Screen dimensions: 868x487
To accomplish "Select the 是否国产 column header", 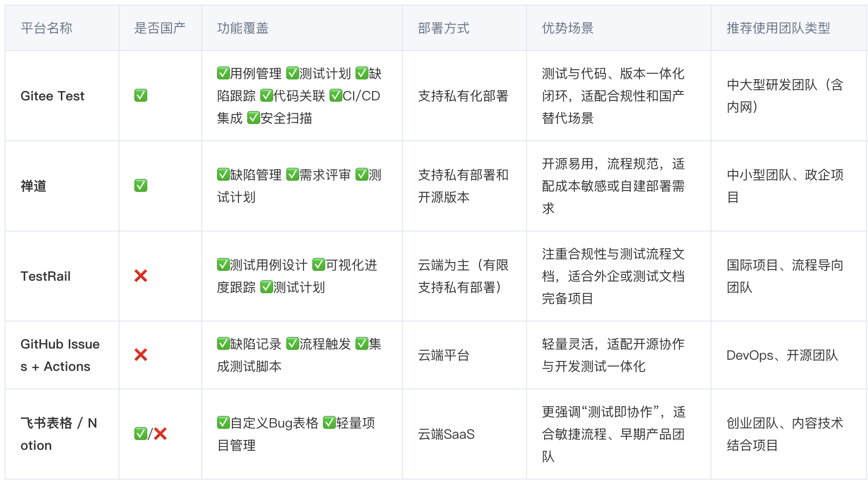I will [160, 27].
